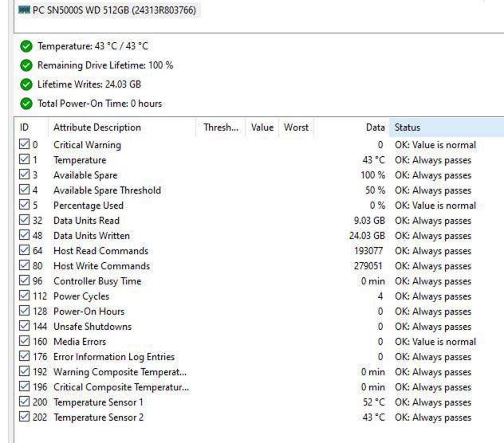Click the 'Available Spare Threshold' attribute name
This screenshot has width=504, height=443.
[x=107, y=190]
